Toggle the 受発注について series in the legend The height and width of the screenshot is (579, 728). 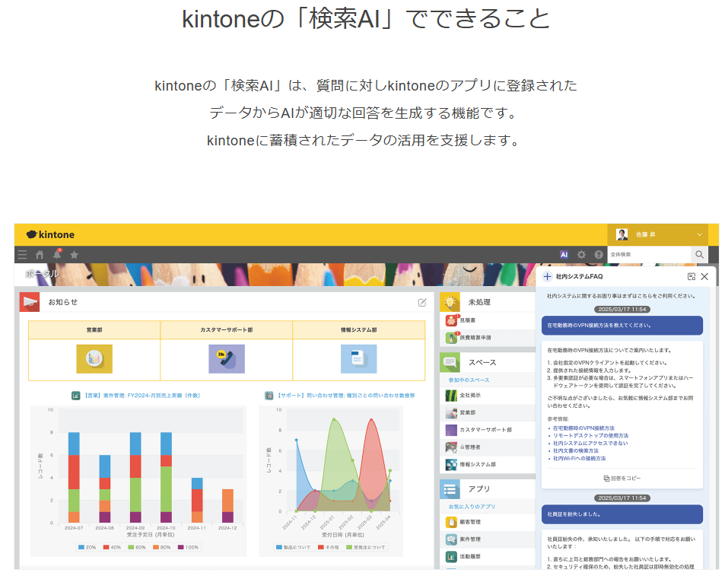[365, 548]
